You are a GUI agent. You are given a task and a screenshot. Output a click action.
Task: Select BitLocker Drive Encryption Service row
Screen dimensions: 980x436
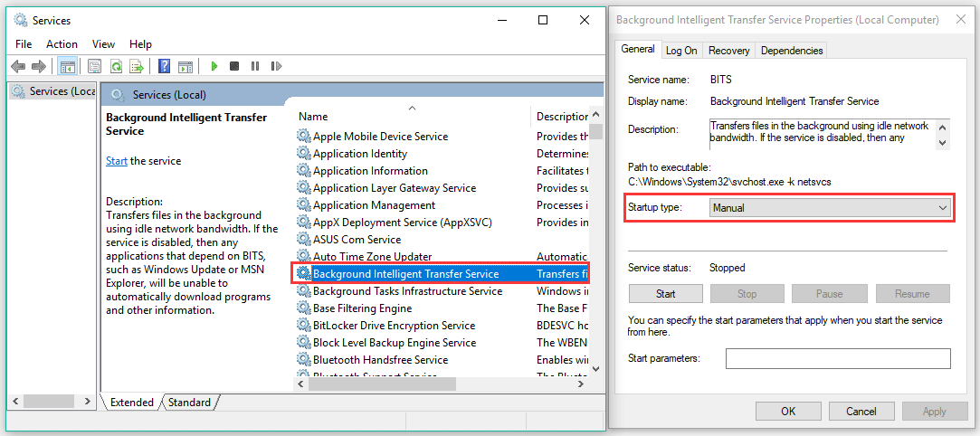tap(442, 326)
